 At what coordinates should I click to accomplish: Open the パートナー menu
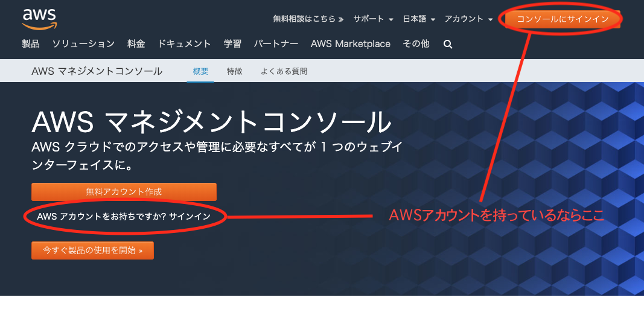coord(276,44)
